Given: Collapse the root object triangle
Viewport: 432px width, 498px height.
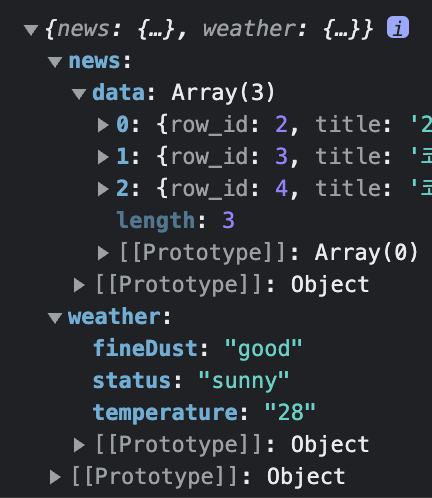Looking at the screenshot, I should coord(31,30).
